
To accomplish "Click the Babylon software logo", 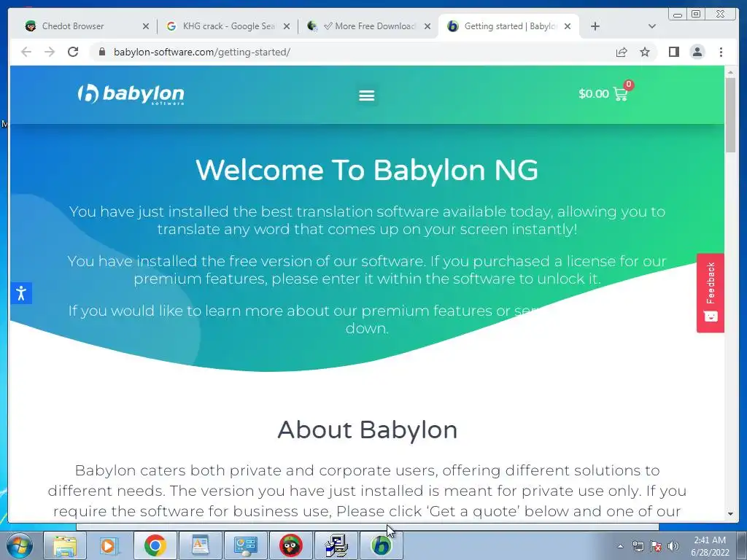I will point(131,94).
